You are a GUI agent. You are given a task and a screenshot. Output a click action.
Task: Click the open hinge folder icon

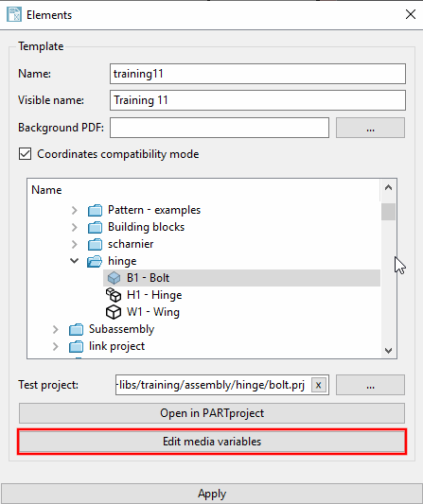(x=95, y=261)
